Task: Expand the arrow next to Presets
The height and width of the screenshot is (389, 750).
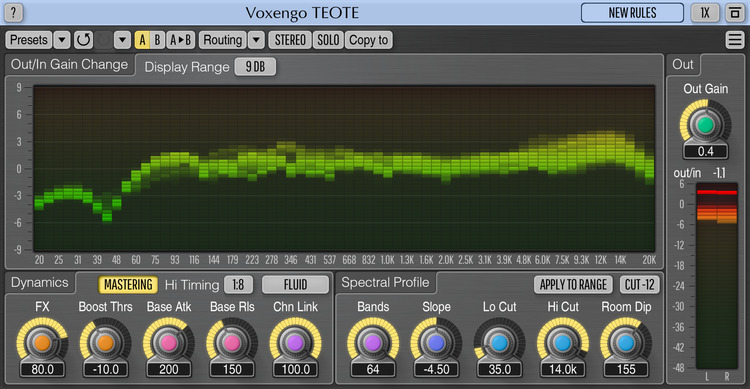Action: coord(62,40)
